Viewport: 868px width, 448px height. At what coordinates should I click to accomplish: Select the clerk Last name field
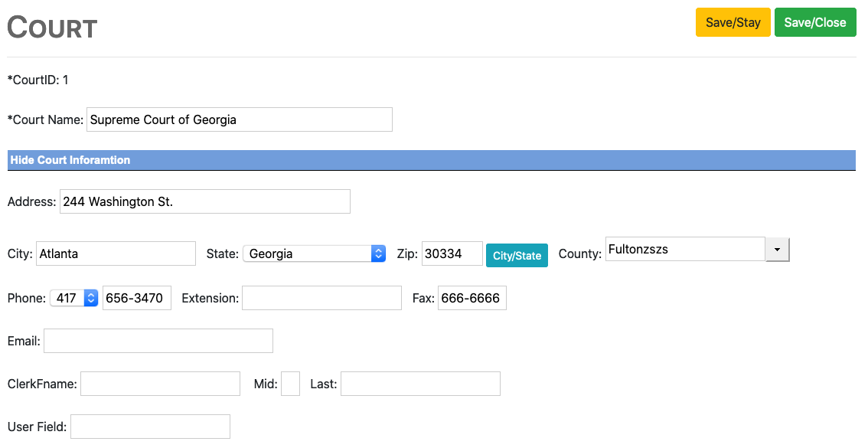coord(420,384)
